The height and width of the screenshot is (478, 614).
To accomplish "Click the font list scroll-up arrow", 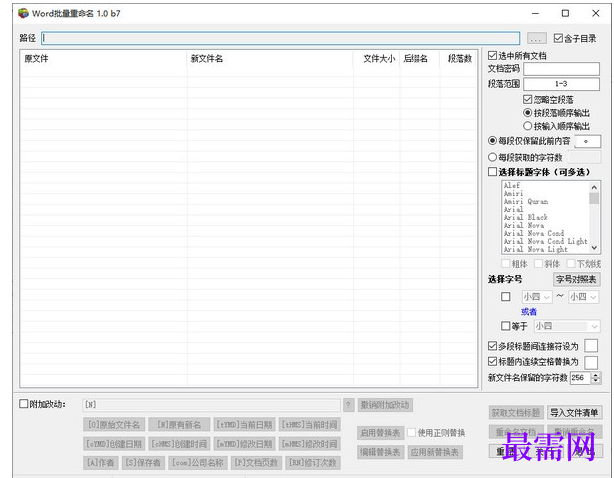I will click(594, 187).
